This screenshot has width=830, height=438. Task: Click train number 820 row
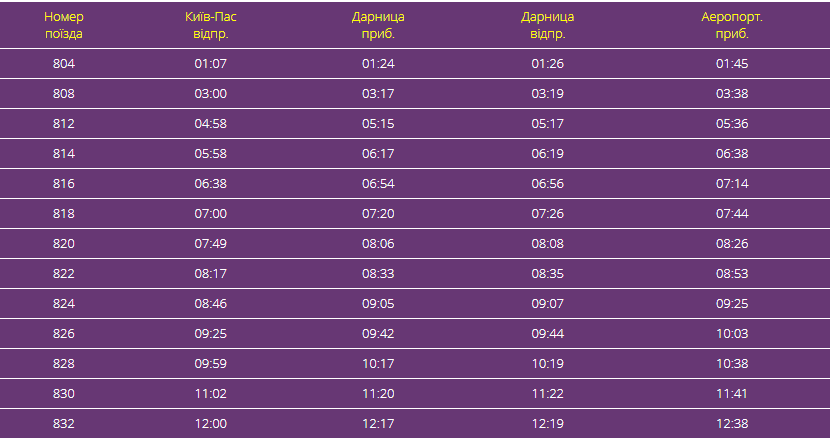pos(64,244)
